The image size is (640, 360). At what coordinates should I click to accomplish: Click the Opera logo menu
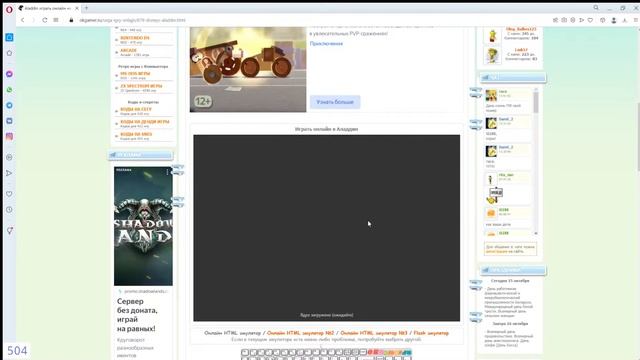(x=9, y=9)
